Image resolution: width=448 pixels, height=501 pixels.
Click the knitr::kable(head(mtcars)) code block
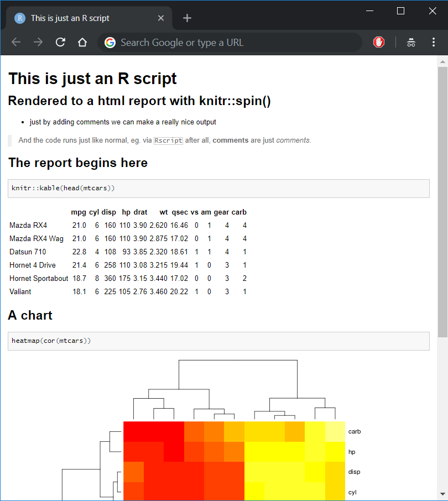point(218,189)
